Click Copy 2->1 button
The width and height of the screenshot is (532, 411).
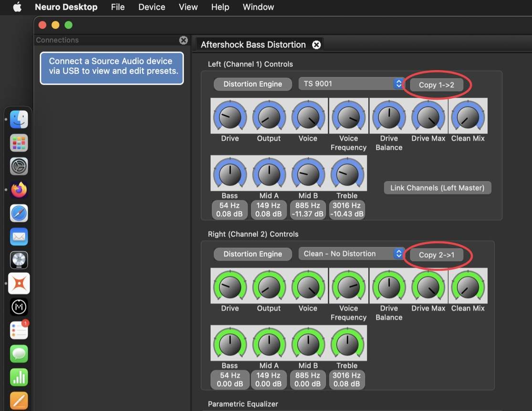(436, 255)
